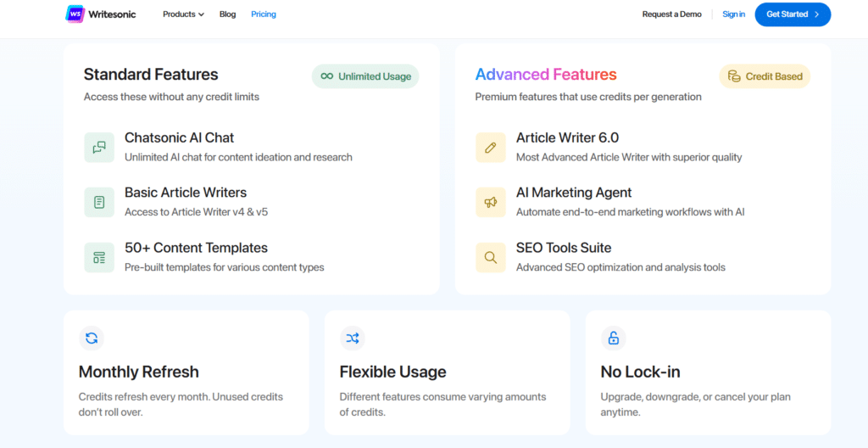Click the Unlimited Usage badge label
The width and height of the screenshot is (868, 448).
[375, 76]
